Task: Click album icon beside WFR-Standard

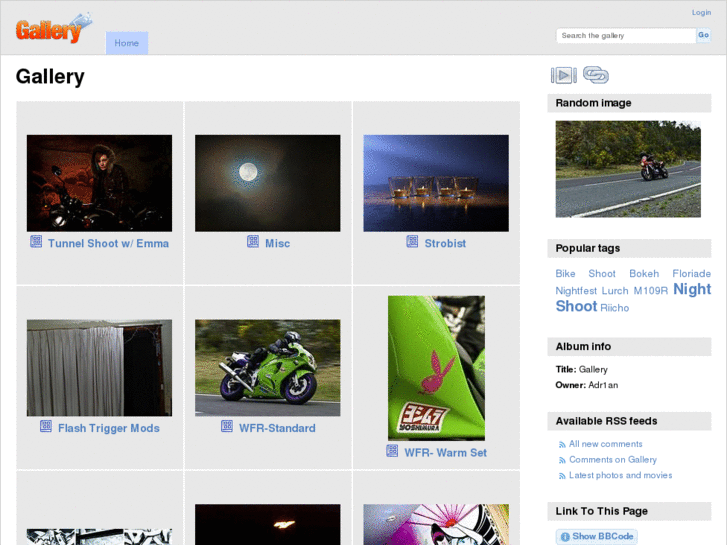Action: [x=227, y=426]
